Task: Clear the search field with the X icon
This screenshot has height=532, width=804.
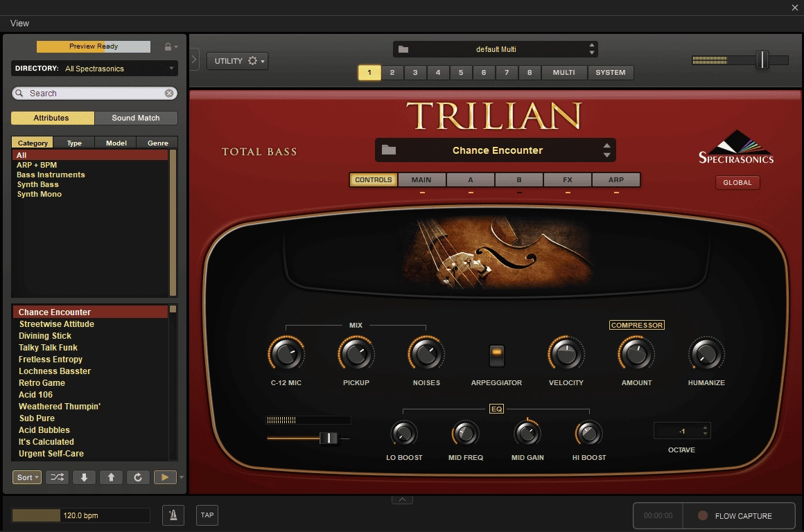Action: 168,94
